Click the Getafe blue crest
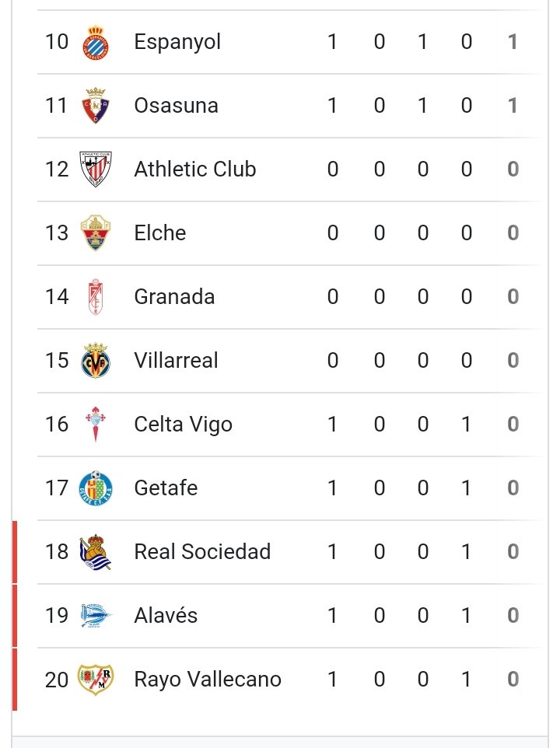560x748 pixels. tap(96, 488)
